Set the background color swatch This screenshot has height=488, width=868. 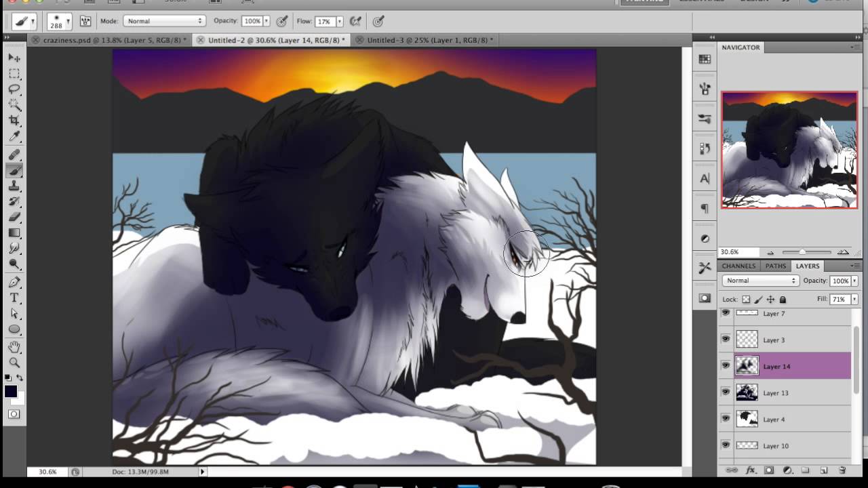[20, 399]
